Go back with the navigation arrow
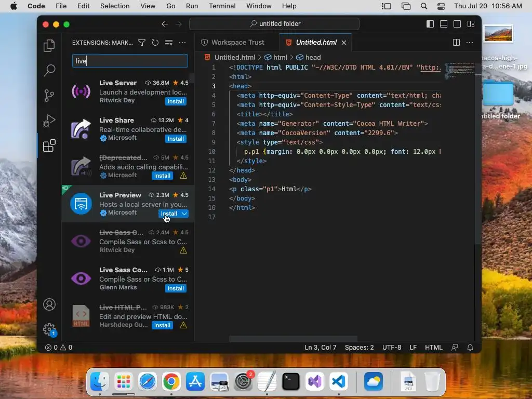532x399 pixels. [165, 24]
